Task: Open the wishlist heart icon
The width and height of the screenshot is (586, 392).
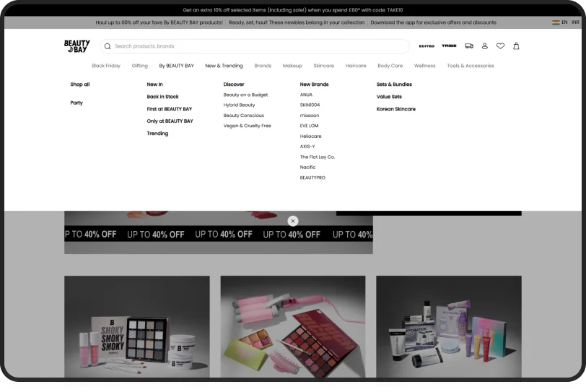Action: [x=500, y=46]
